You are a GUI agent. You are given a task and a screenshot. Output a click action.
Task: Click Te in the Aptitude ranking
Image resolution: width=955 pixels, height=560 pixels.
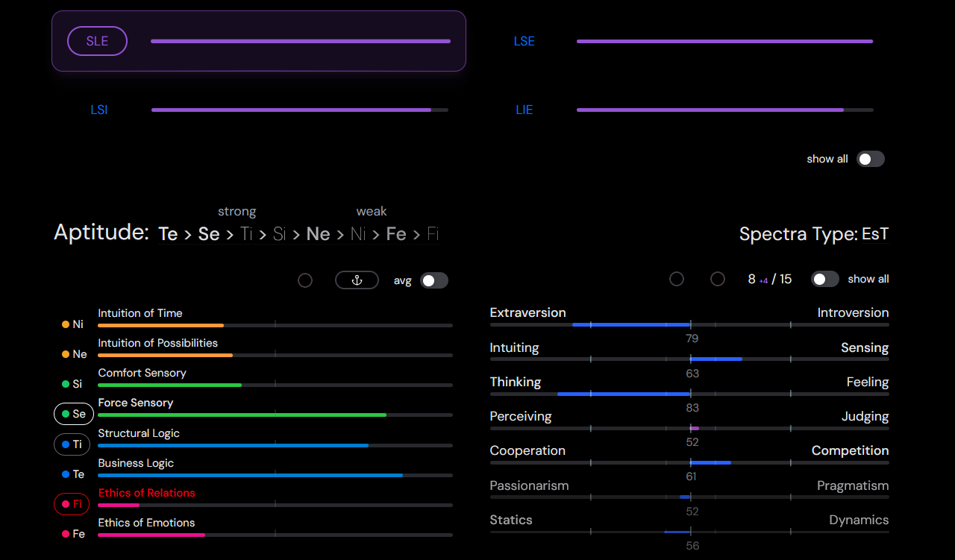[x=169, y=234]
